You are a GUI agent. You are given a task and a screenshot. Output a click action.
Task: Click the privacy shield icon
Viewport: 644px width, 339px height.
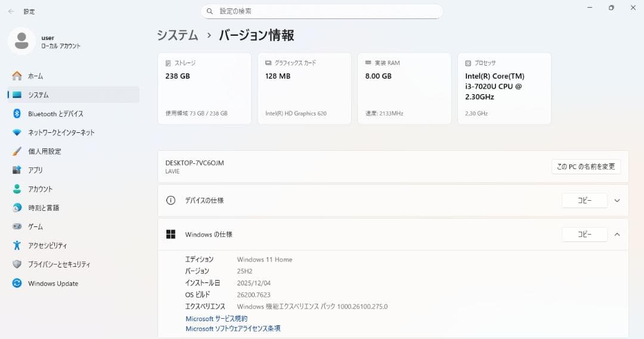point(17,265)
